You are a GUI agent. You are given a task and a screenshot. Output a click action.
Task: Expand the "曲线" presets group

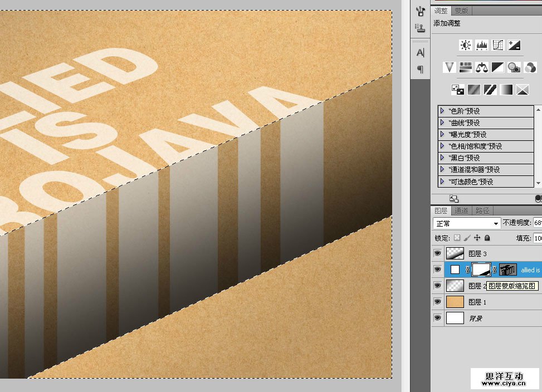click(x=442, y=122)
